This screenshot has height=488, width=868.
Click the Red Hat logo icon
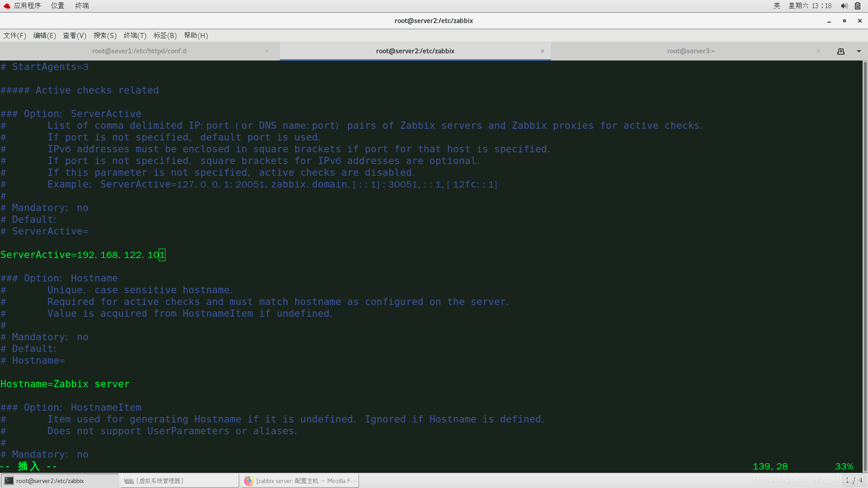[7, 6]
